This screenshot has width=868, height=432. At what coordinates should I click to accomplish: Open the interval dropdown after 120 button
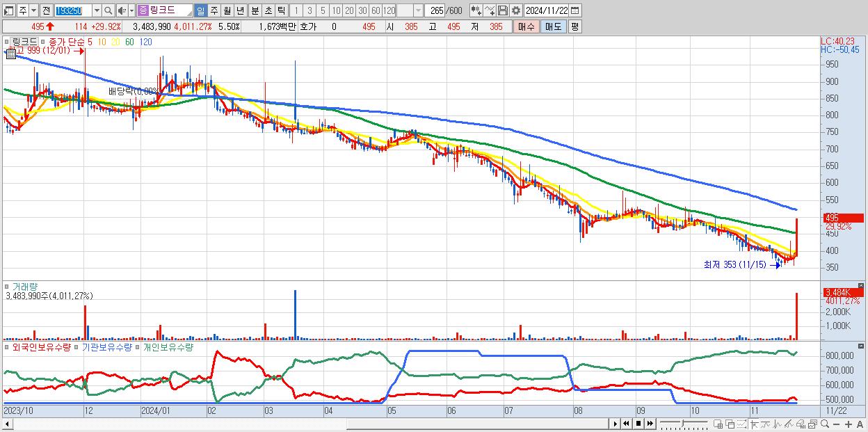click(418, 10)
